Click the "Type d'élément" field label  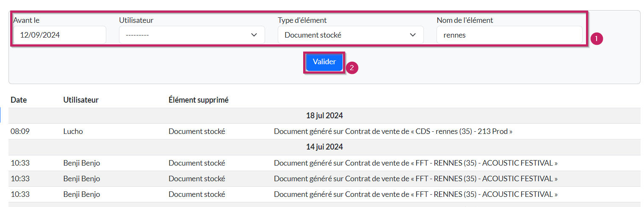coord(302,20)
